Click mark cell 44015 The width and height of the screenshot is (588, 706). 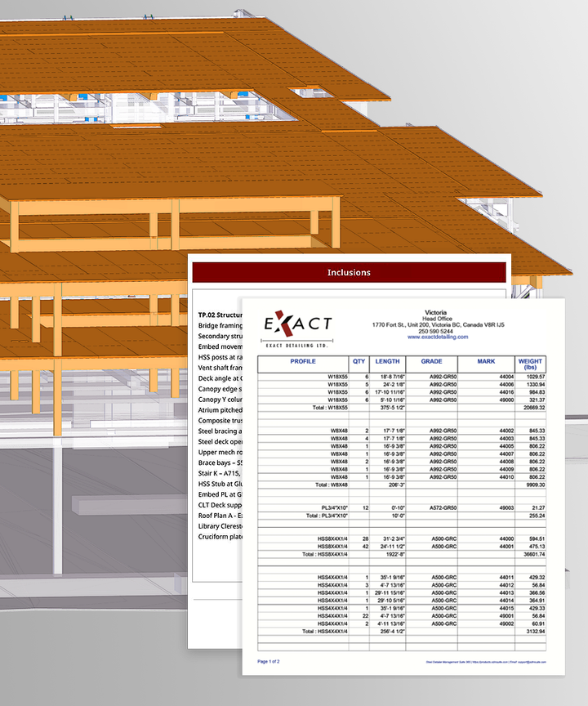tap(506, 608)
